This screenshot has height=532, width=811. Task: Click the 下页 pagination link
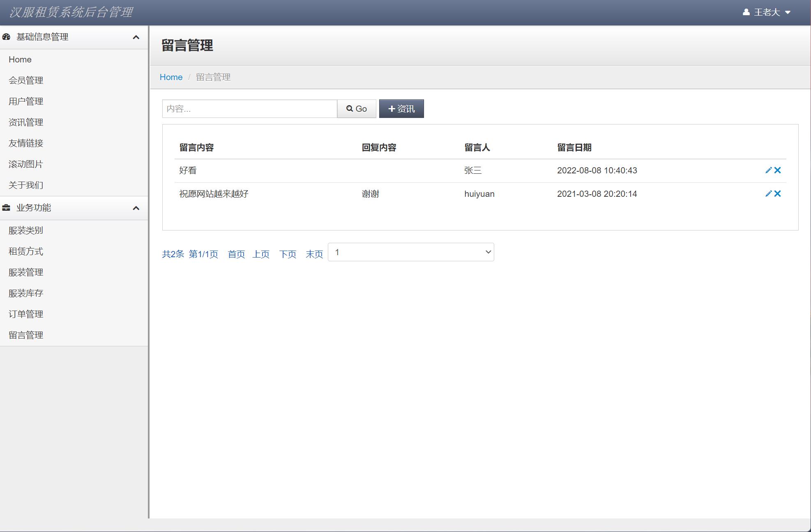click(x=288, y=254)
